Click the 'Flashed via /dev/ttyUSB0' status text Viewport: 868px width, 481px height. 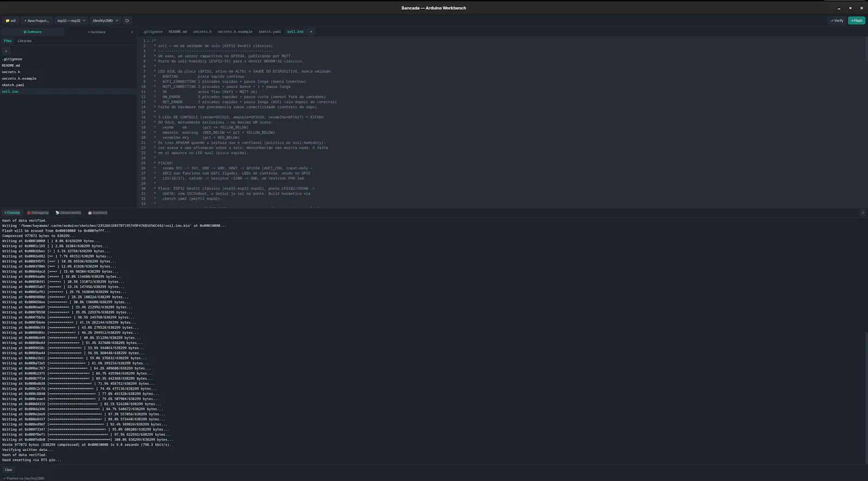point(24,478)
